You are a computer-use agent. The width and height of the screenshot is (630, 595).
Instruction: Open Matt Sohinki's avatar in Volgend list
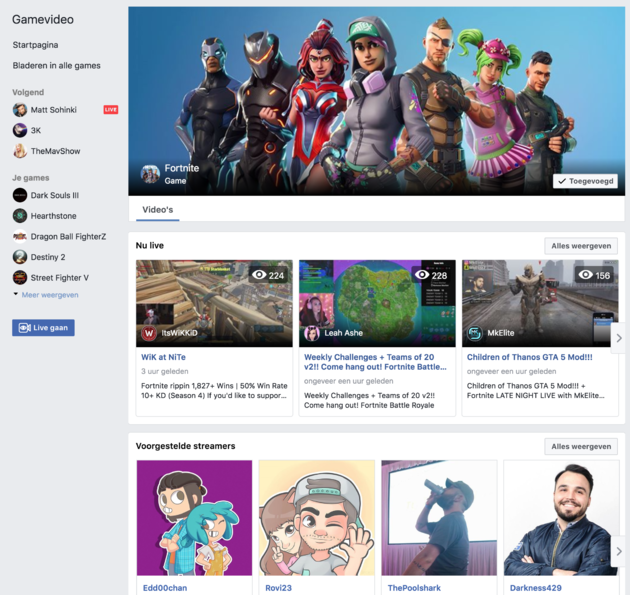pyautogui.click(x=20, y=110)
